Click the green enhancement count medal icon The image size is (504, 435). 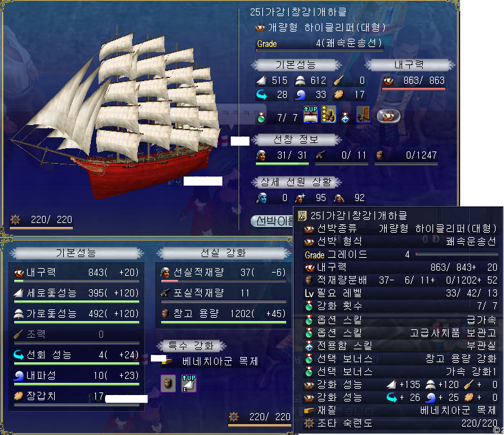(x=261, y=118)
